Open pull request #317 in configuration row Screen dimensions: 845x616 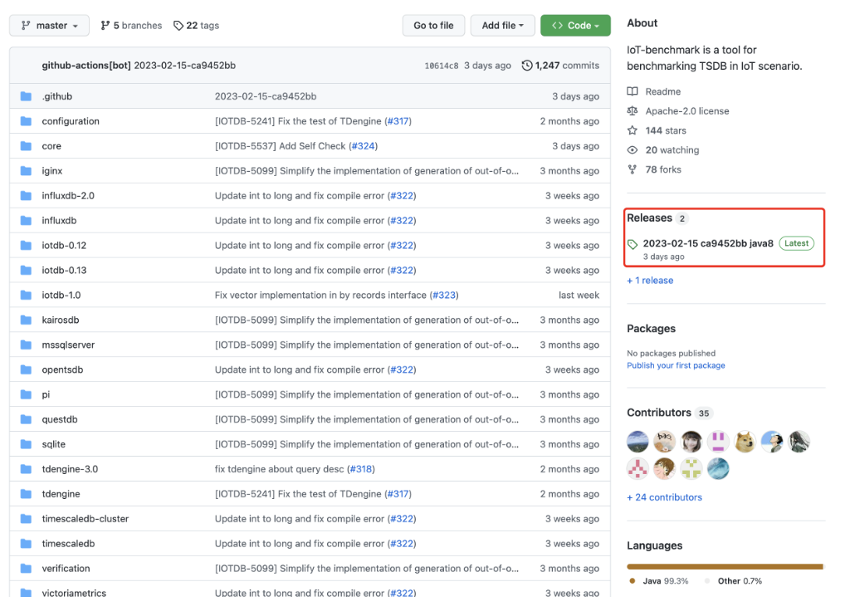point(398,120)
